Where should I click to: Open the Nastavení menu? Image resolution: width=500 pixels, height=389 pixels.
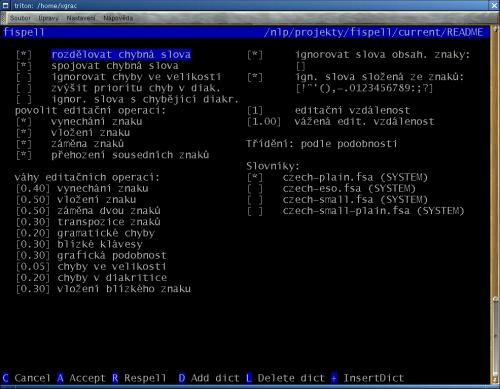(x=81, y=18)
